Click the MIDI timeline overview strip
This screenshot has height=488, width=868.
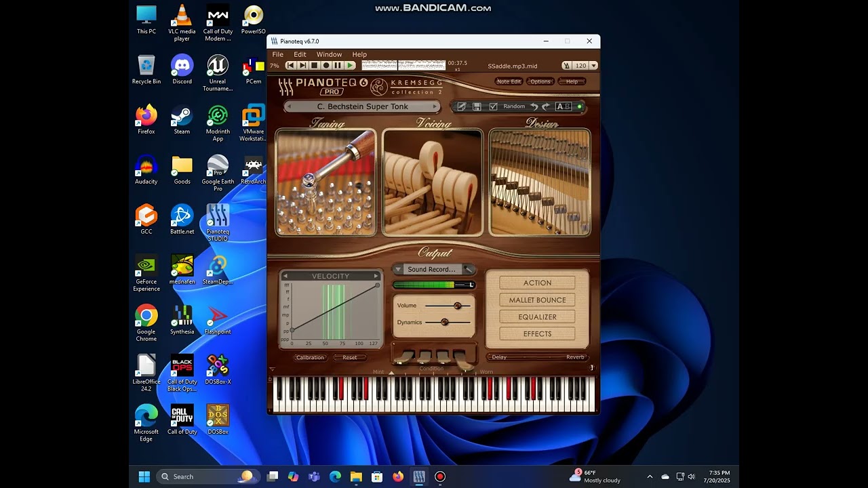pyautogui.click(x=403, y=65)
